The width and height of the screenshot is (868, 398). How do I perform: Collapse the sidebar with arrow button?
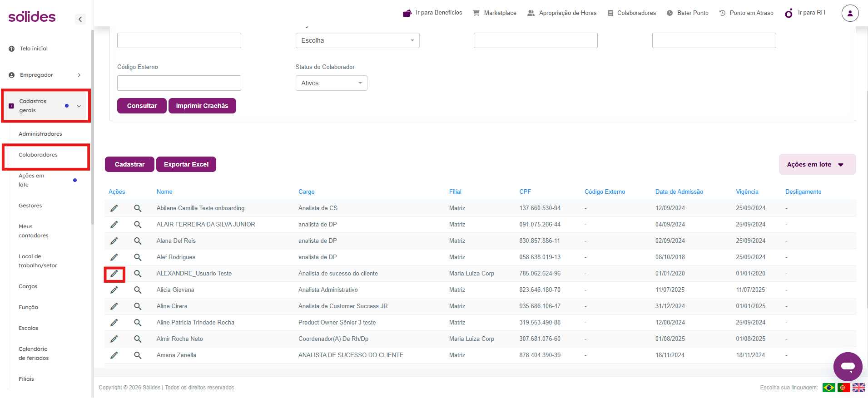(x=80, y=19)
